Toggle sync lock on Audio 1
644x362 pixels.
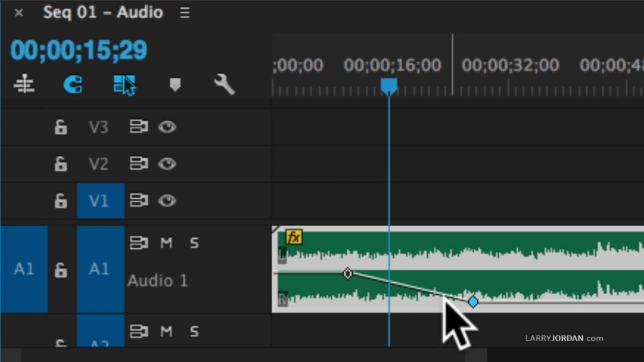139,243
